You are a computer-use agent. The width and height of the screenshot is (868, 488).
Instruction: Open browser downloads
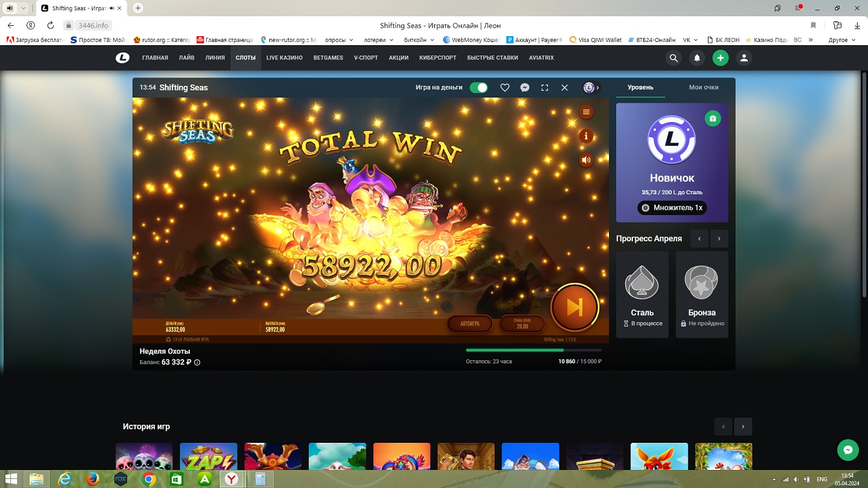856,25
